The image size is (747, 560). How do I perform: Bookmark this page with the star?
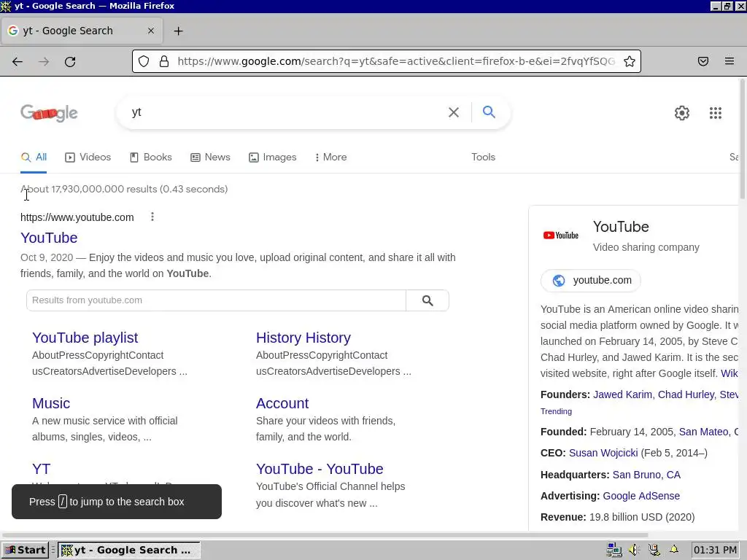[x=630, y=61]
